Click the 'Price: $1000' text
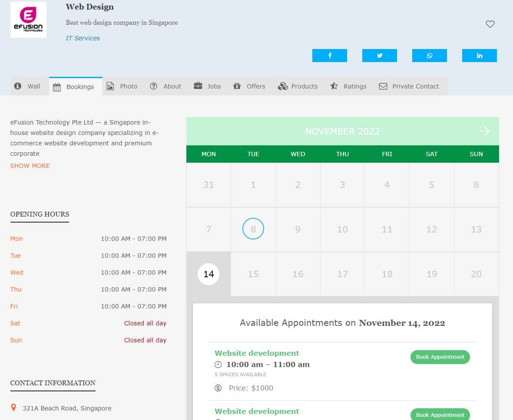Screen dimensions: 513x420 coord(251,388)
